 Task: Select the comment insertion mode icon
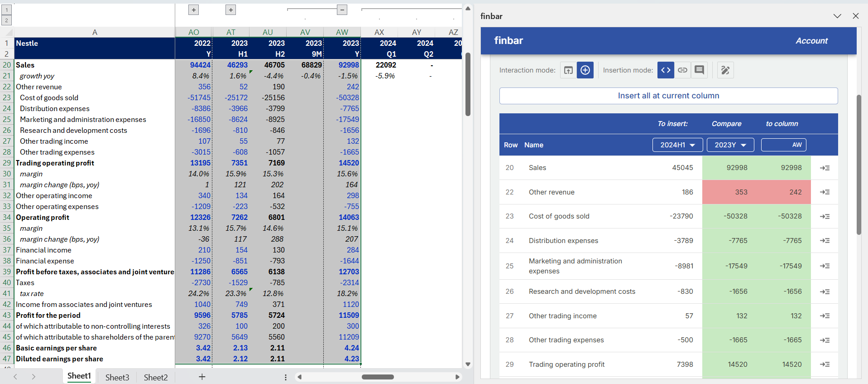click(699, 70)
